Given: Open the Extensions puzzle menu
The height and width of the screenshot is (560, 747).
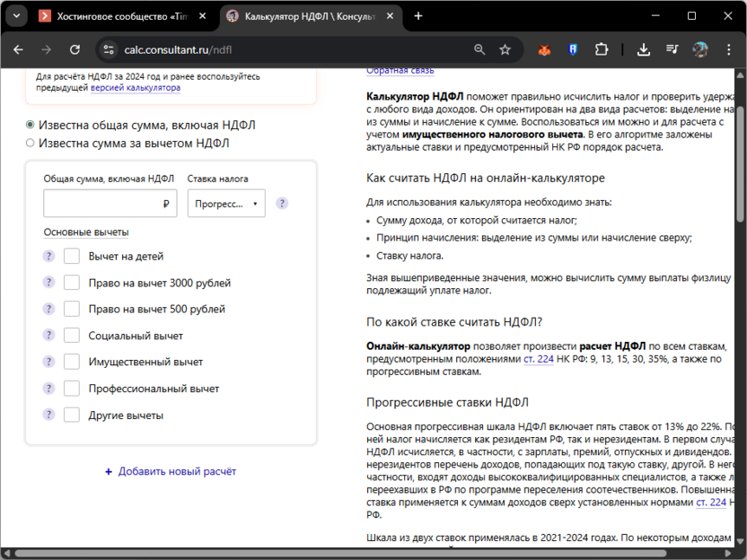Looking at the screenshot, I should (602, 50).
